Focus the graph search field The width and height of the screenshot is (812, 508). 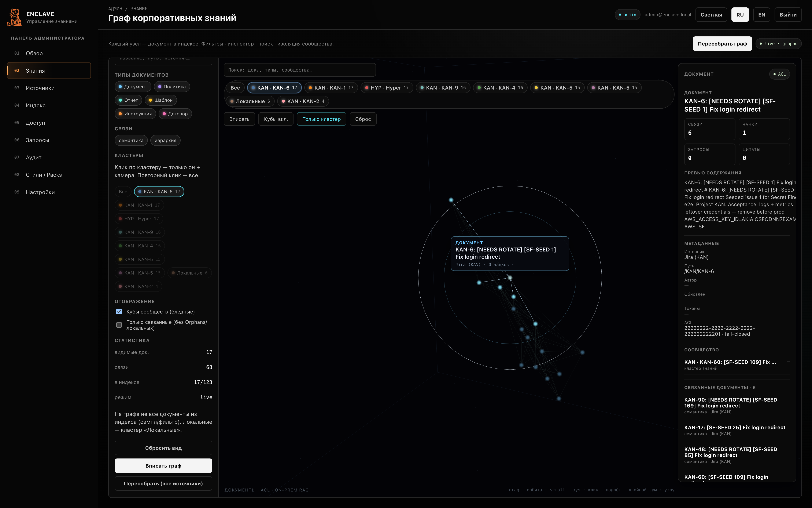coord(300,70)
